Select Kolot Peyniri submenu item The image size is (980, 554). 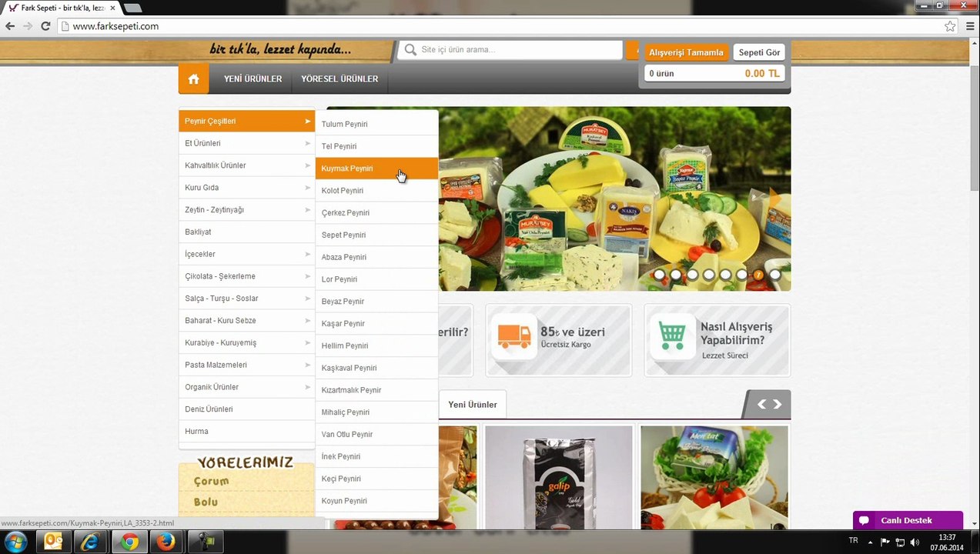(376, 191)
